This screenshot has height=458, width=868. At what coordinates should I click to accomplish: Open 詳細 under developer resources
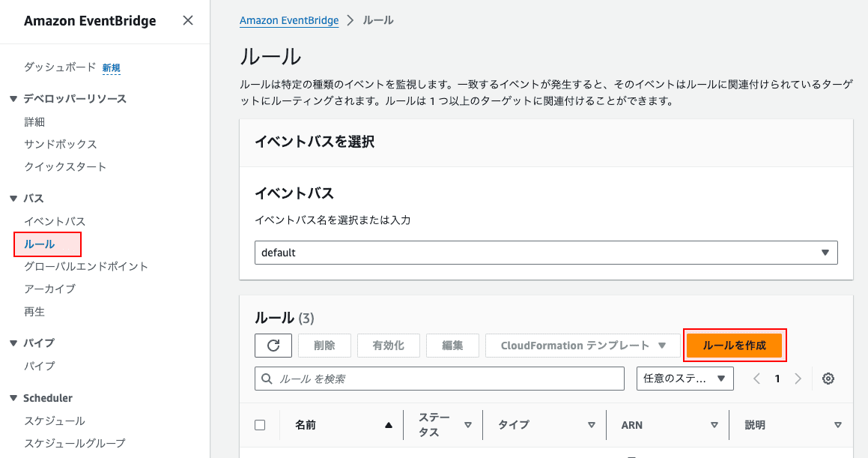pos(34,122)
